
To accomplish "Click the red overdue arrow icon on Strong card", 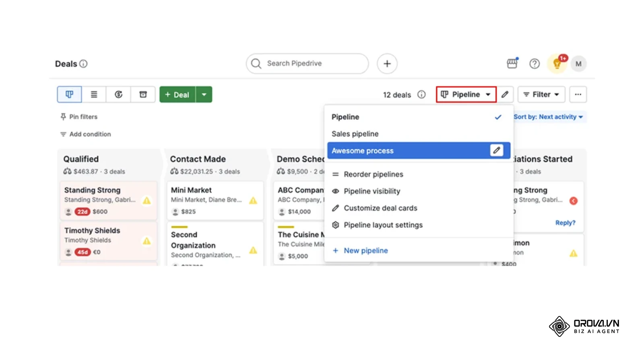I will click(574, 200).
